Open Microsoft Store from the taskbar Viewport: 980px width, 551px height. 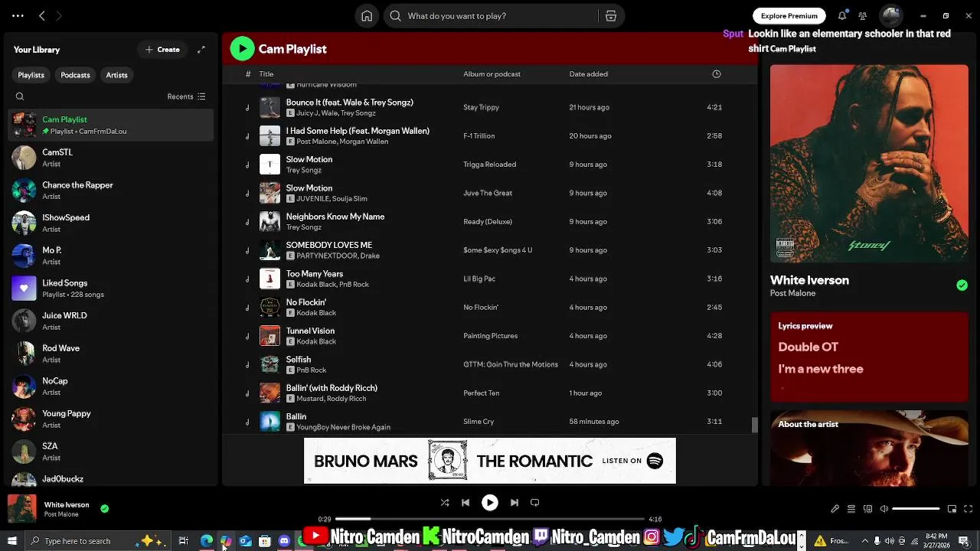click(x=264, y=541)
